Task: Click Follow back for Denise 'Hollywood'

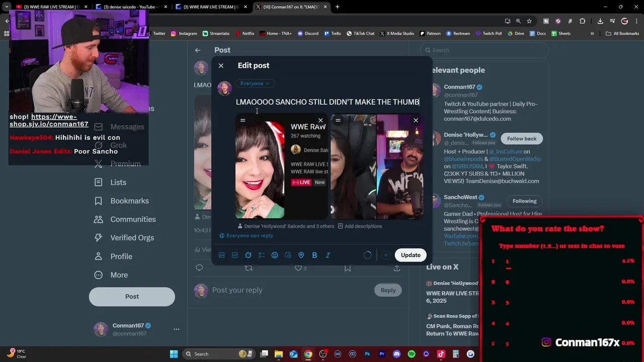Action: pyautogui.click(x=522, y=139)
